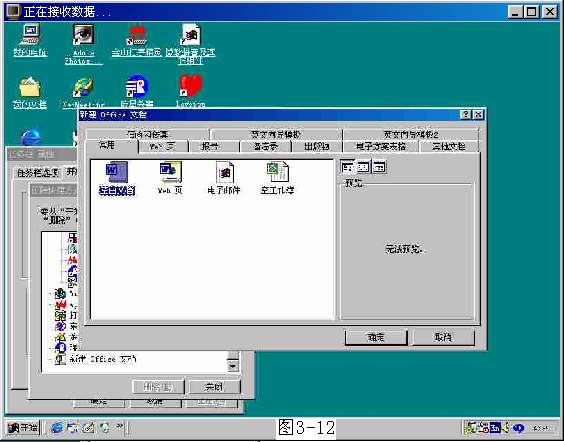Open the Web 页 tab in dialog
Viewport: 564px width, 442px height.
(x=163, y=146)
